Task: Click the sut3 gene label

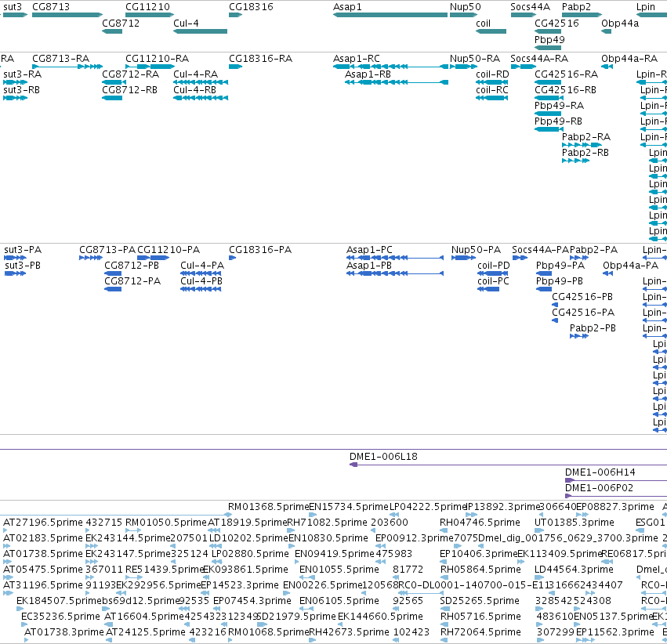Action: coord(13,7)
